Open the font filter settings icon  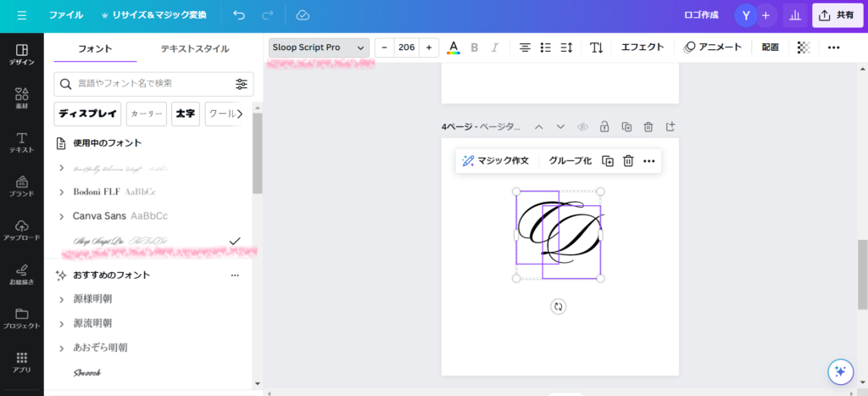[242, 84]
